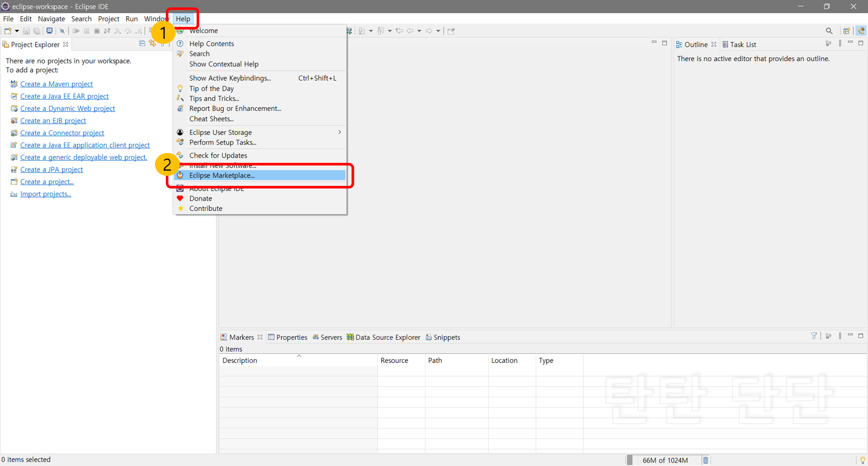Collapse All in Project Explorer
This screenshot has width=868, height=466.
tap(142, 43)
